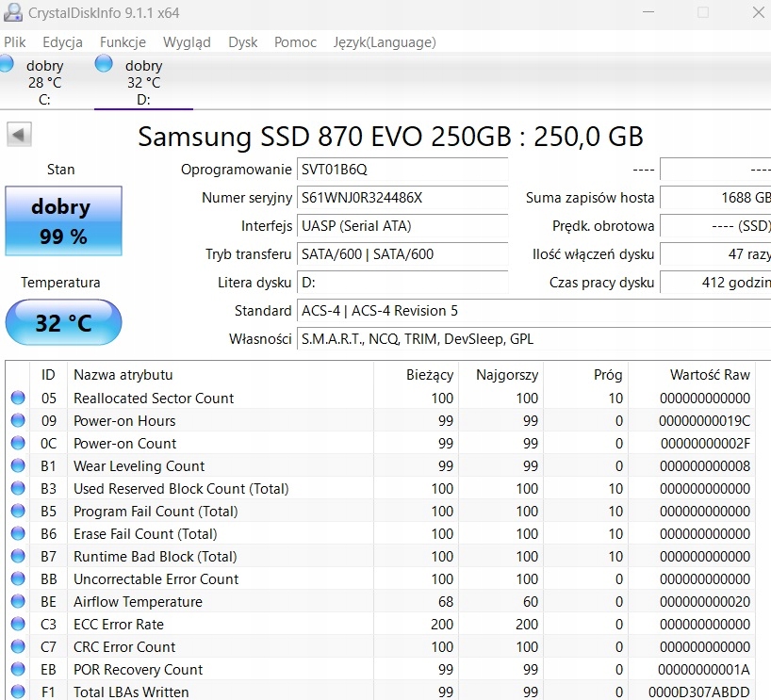Click the Ilość włączeń dysku value 47
This screenshot has height=700, width=771.
coord(715,254)
